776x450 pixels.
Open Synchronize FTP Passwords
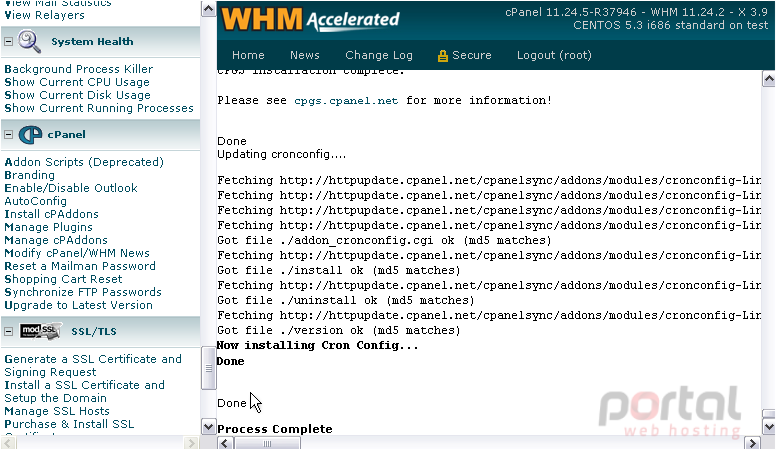click(x=83, y=292)
